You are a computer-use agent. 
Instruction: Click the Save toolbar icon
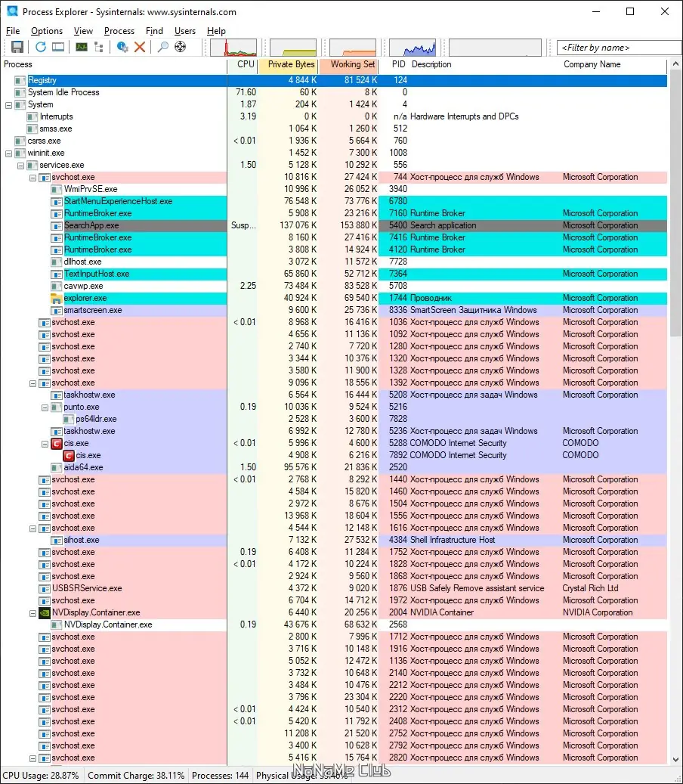17,47
